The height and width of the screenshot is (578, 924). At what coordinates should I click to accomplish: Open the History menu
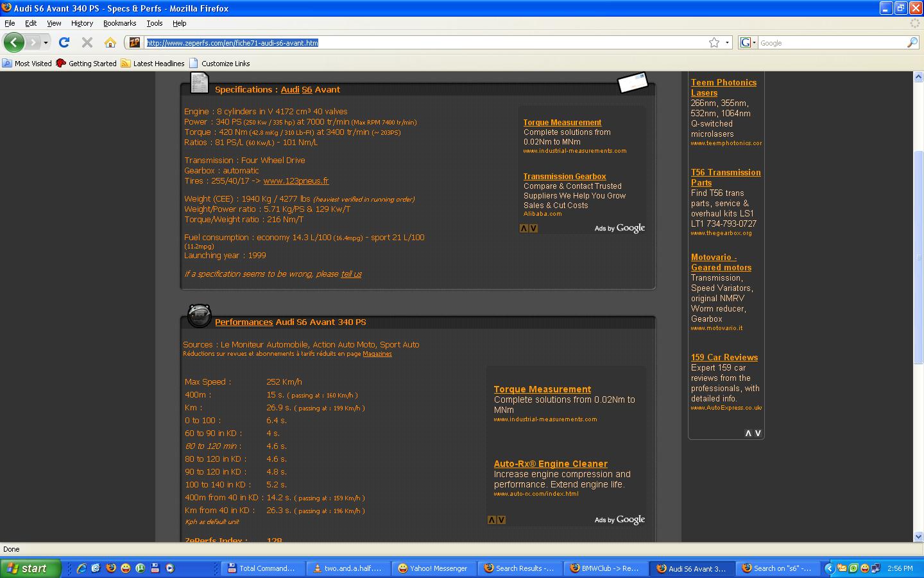82,23
